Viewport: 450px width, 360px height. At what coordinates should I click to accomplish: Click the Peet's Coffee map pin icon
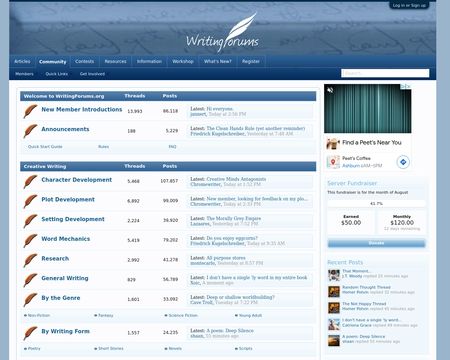coord(333,162)
